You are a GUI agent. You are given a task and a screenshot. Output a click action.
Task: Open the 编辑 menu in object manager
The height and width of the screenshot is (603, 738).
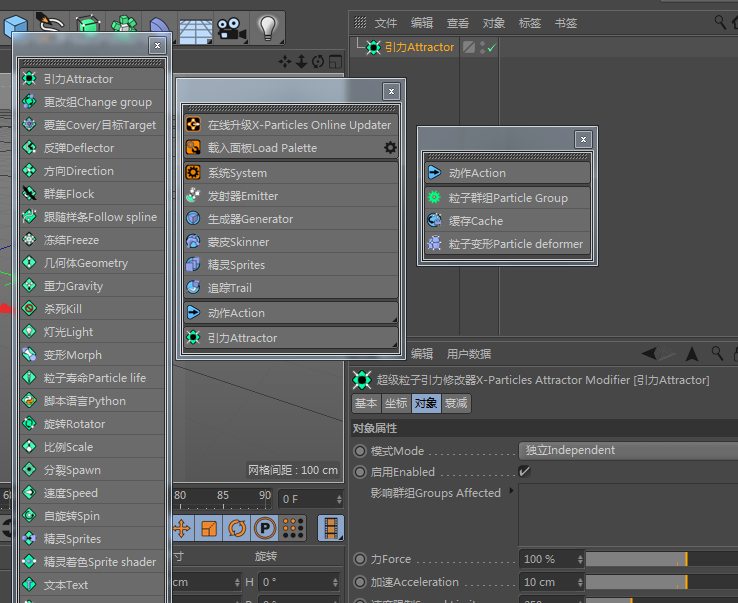point(422,23)
